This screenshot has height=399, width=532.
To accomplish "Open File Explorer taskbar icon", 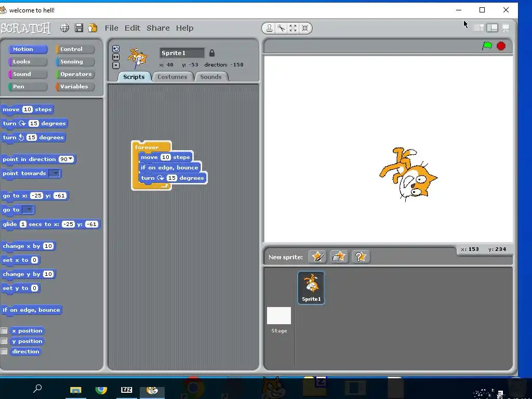I will [x=76, y=390].
